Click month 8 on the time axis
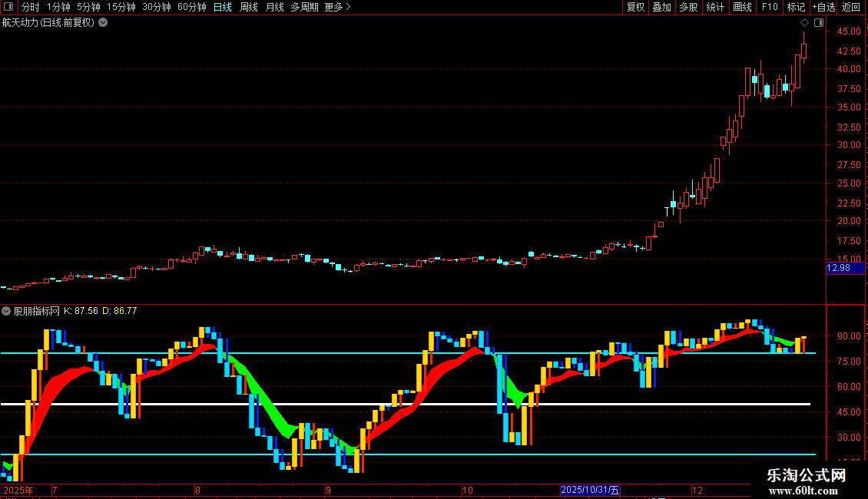 (197, 490)
